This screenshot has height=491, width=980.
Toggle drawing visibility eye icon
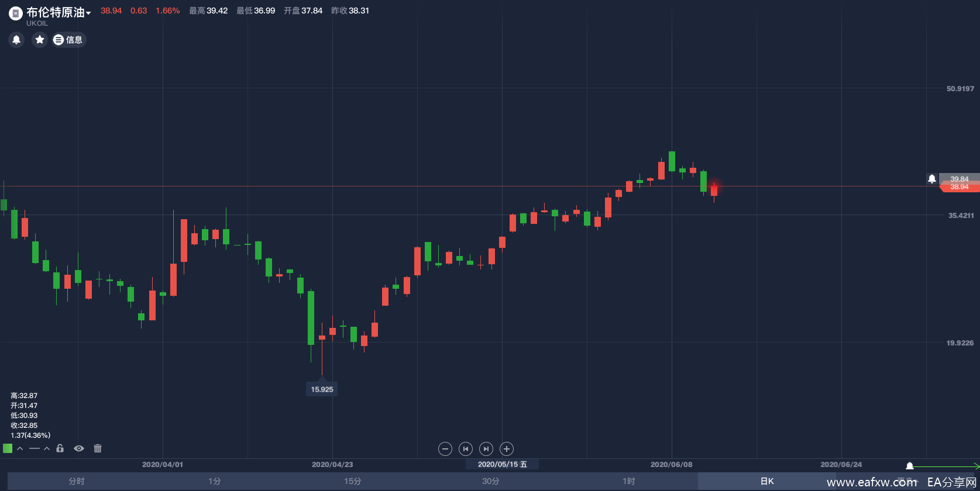coord(79,448)
